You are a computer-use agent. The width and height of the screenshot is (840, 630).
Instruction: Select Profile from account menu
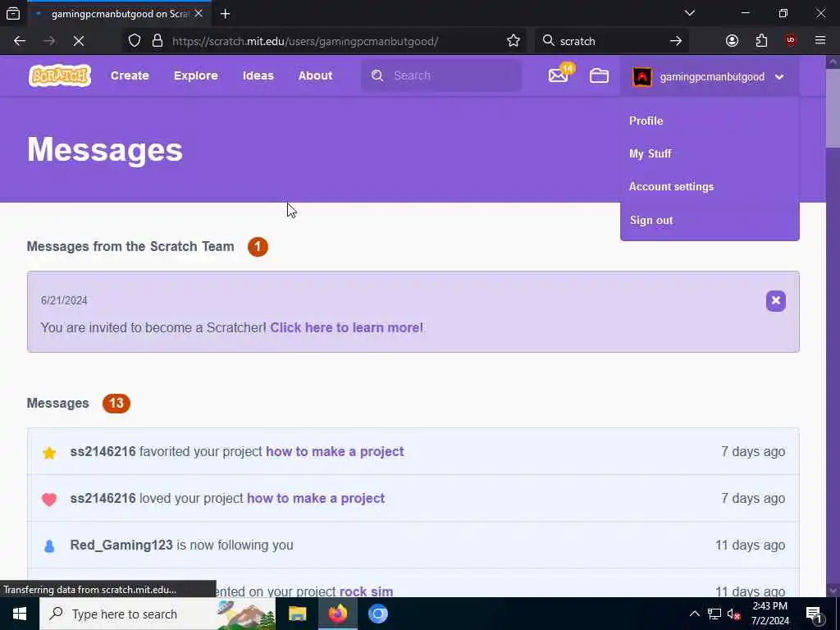click(x=646, y=121)
